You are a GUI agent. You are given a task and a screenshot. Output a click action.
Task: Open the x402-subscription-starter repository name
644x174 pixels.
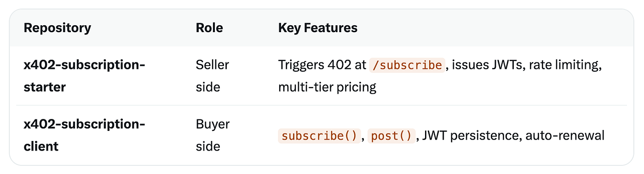(84, 76)
